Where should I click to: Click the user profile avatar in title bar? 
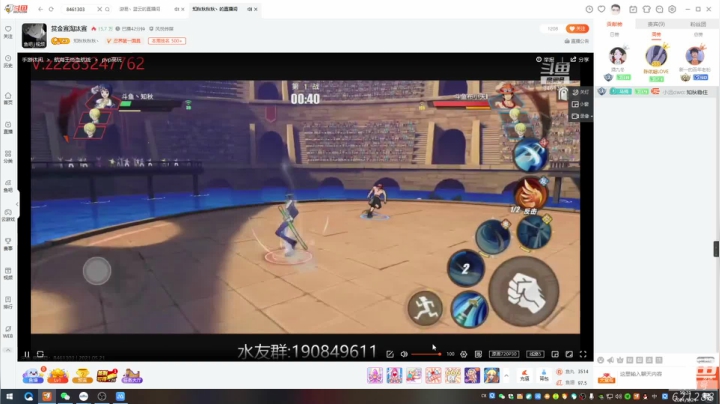(x=616, y=9)
